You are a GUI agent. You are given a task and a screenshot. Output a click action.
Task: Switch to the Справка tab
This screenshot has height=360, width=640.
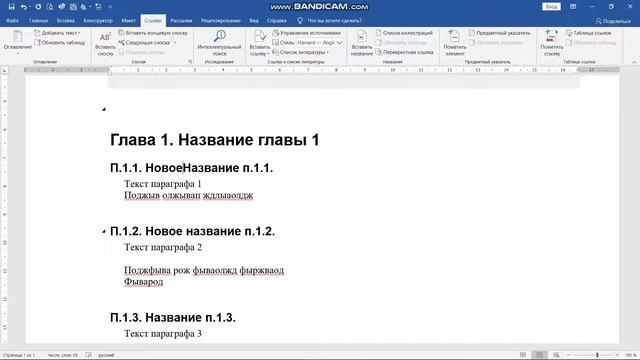point(277,20)
